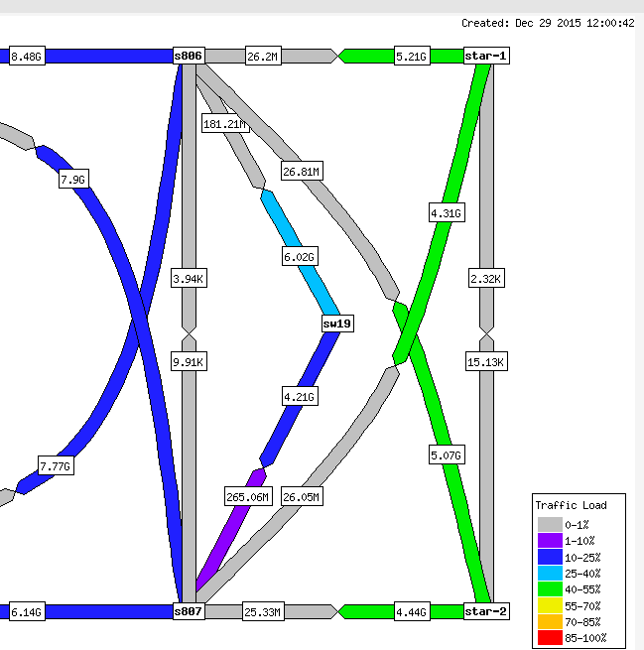Click the 265.06M link label
The image size is (644, 650).
(248, 496)
